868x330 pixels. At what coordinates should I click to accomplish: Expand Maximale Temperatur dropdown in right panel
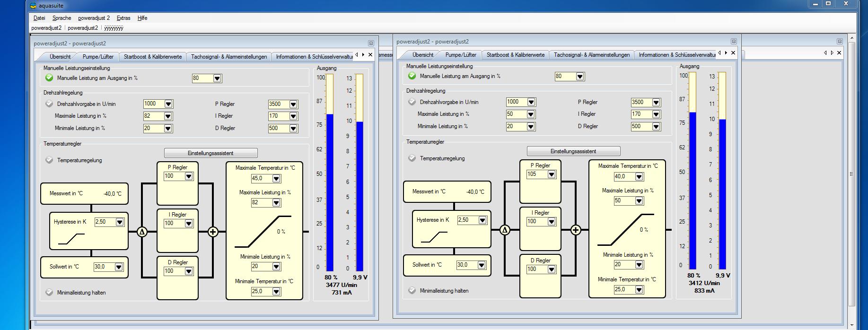coord(639,177)
